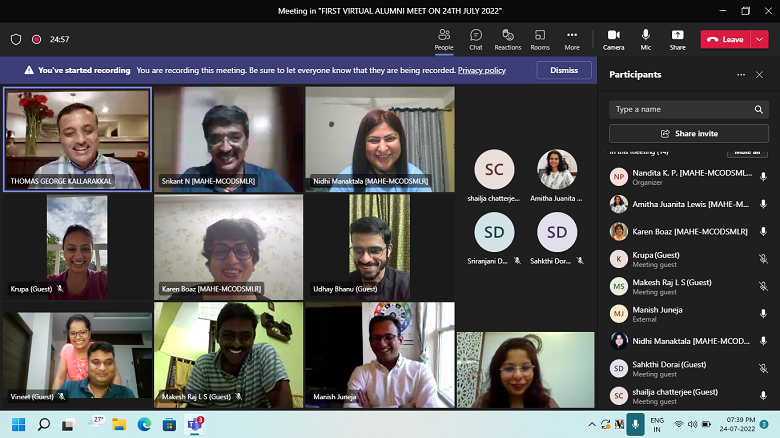780x438 pixels.
Task: Click the search icon in name field
Action: [x=759, y=109]
